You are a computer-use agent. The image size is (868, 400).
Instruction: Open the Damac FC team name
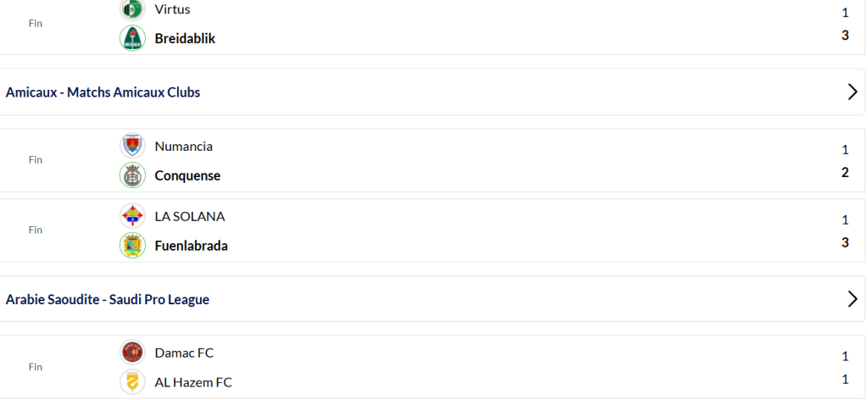coord(184,353)
